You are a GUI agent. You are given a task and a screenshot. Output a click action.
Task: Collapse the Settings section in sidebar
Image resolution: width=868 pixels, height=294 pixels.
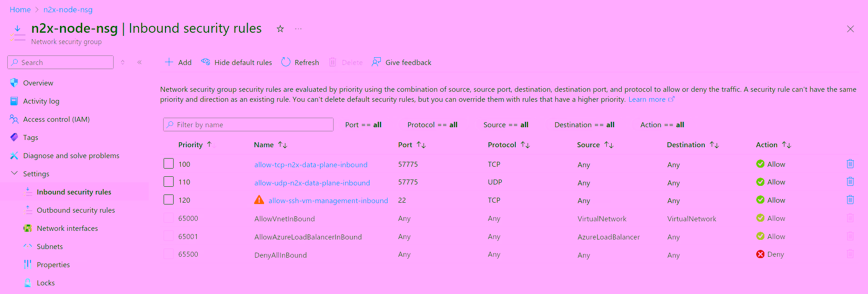[14, 173]
